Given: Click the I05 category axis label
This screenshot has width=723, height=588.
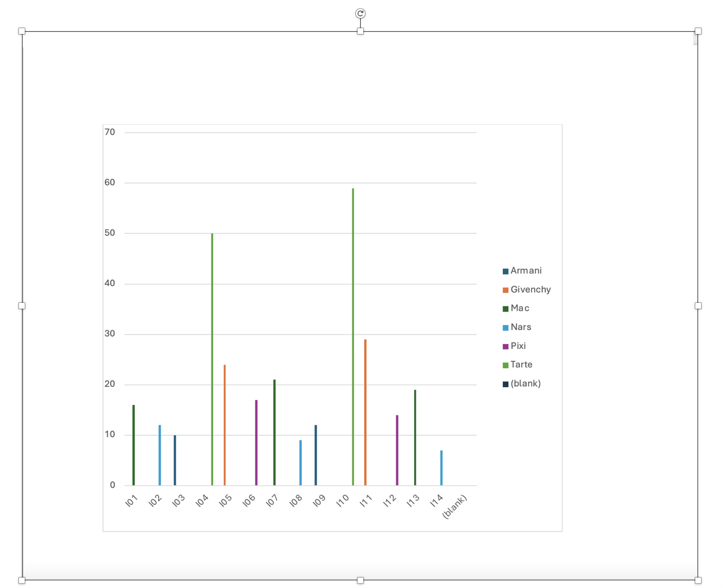Looking at the screenshot, I should point(226,501).
